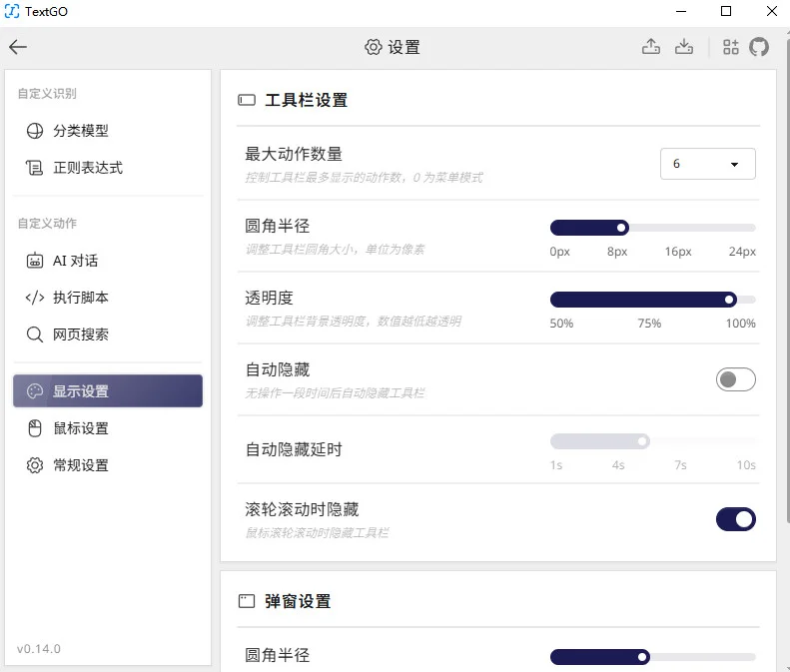Select 正则表达式 in sidebar
The image size is (790, 672).
pos(108,168)
